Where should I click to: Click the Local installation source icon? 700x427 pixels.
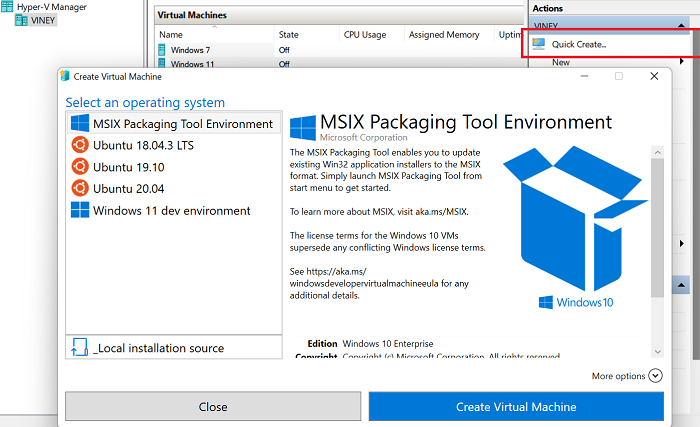(79, 347)
